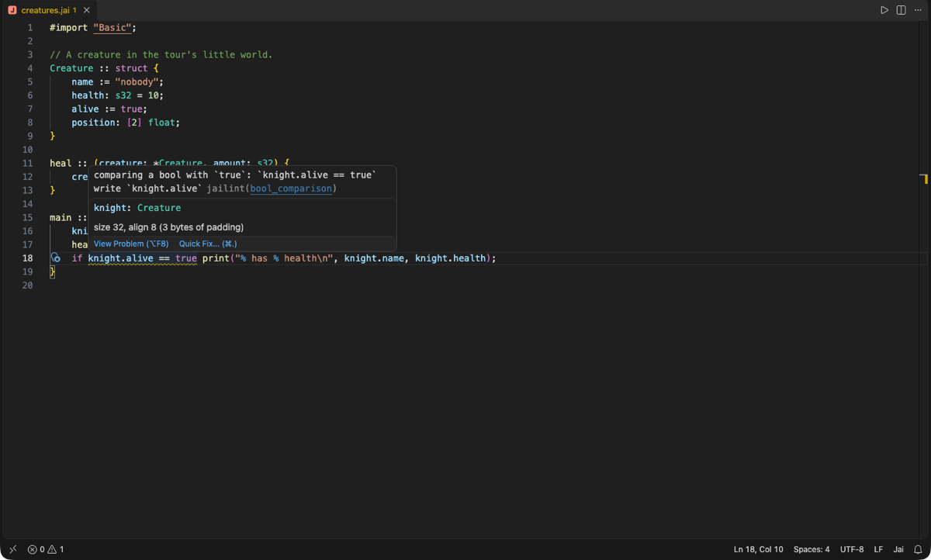Image resolution: width=931 pixels, height=560 pixels.
Task: Click the Jai file icon in tab
Action: (x=12, y=10)
